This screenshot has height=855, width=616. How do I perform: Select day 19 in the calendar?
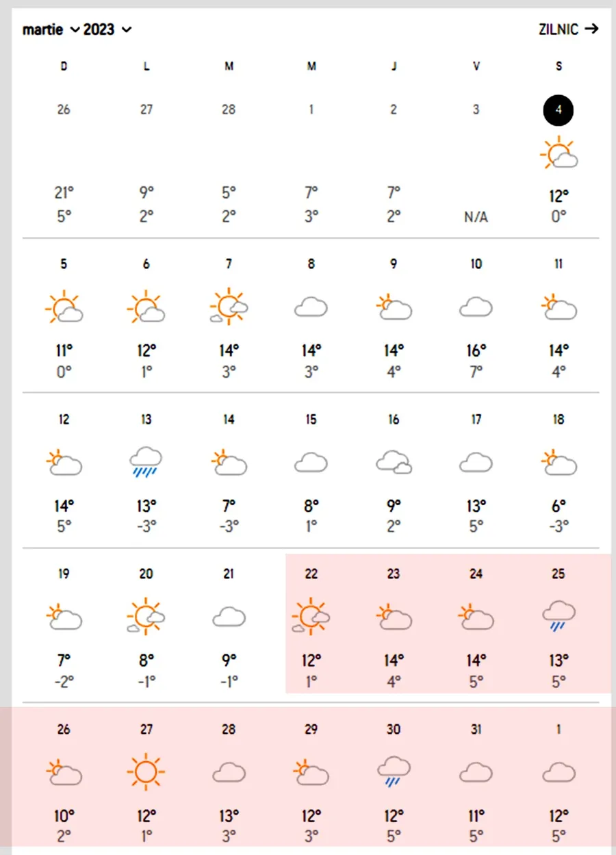(x=64, y=574)
